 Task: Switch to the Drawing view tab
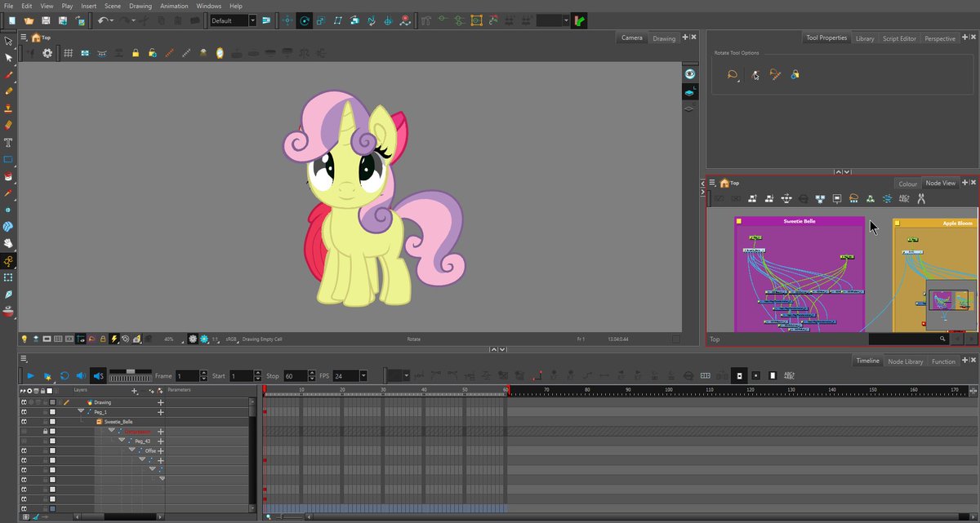pyautogui.click(x=664, y=38)
